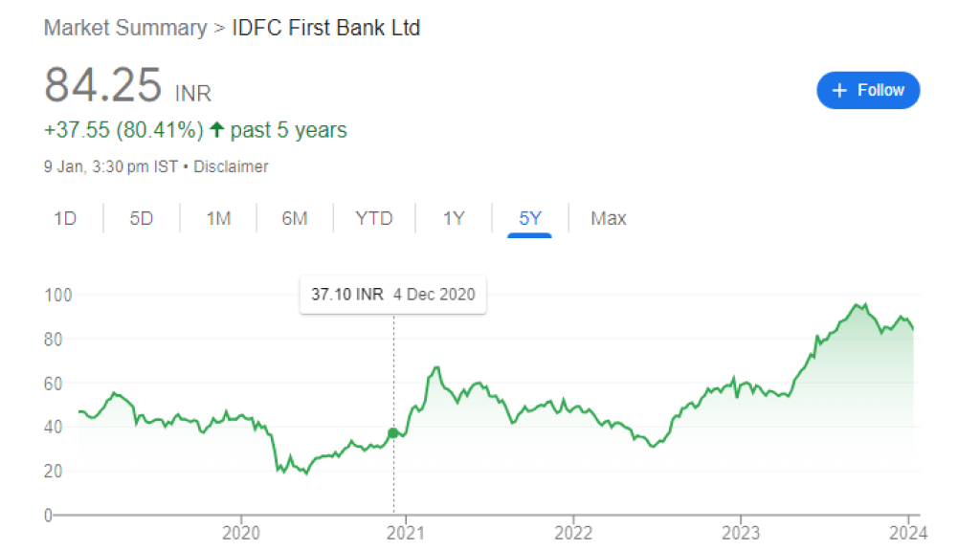Select the 5D range tab
The height and width of the screenshot is (551, 980).
pos(142,218)
